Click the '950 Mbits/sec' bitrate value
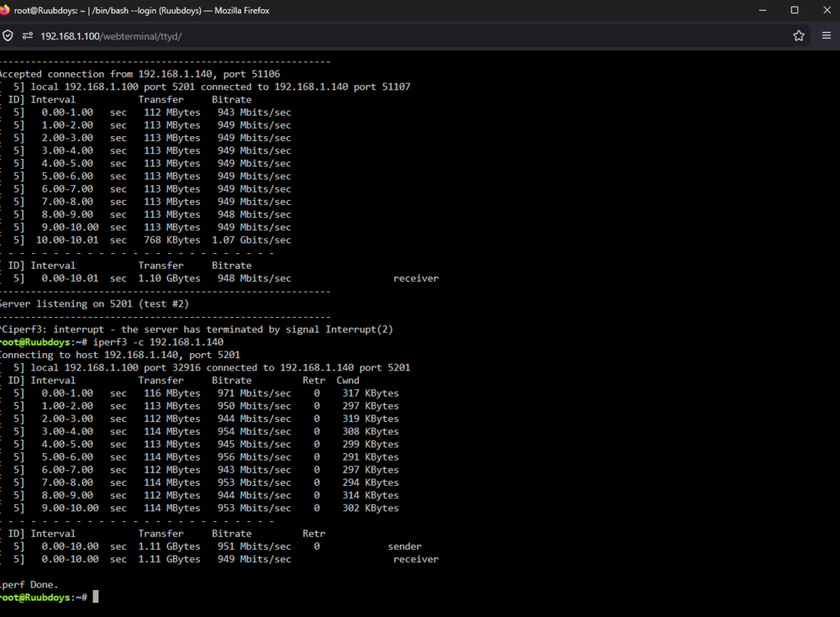Screen dimensions: 840x617 (255, 406)
